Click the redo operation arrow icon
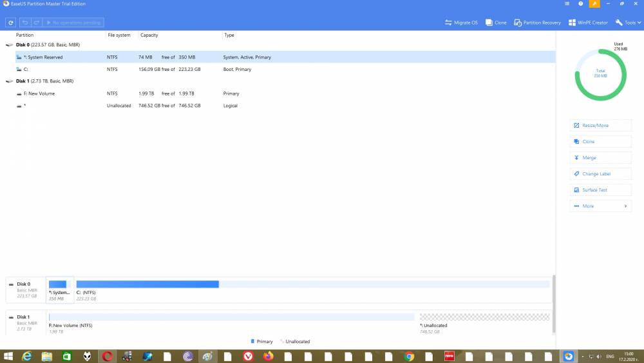 [x=36, y=23]
